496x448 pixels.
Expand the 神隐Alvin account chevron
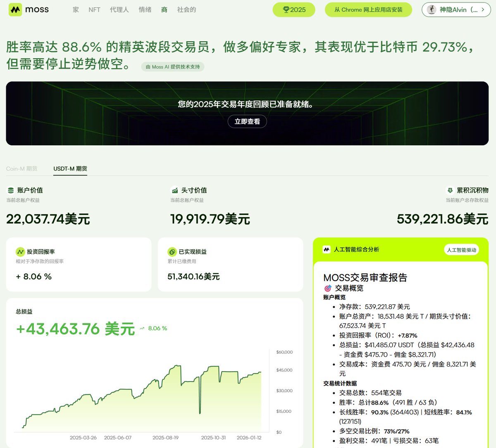[483, 9]
